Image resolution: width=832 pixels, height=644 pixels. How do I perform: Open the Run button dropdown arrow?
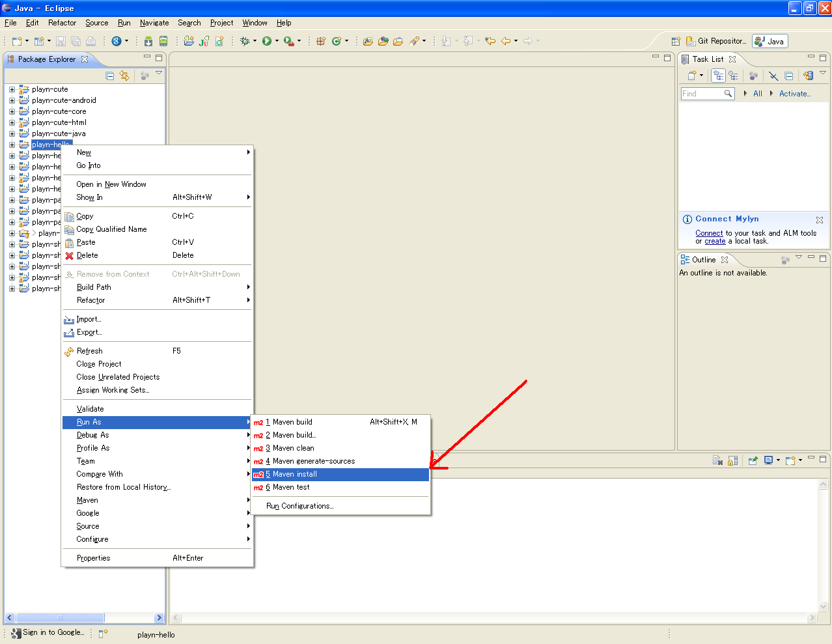277,41
